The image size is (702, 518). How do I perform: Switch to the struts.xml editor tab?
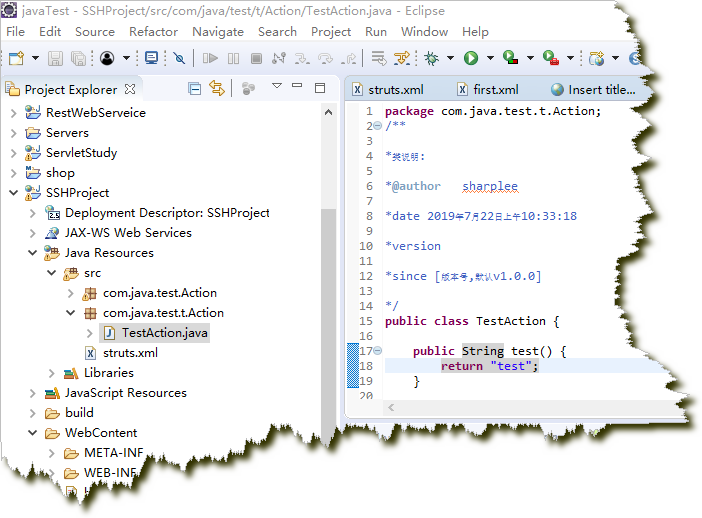click(396, 89)
